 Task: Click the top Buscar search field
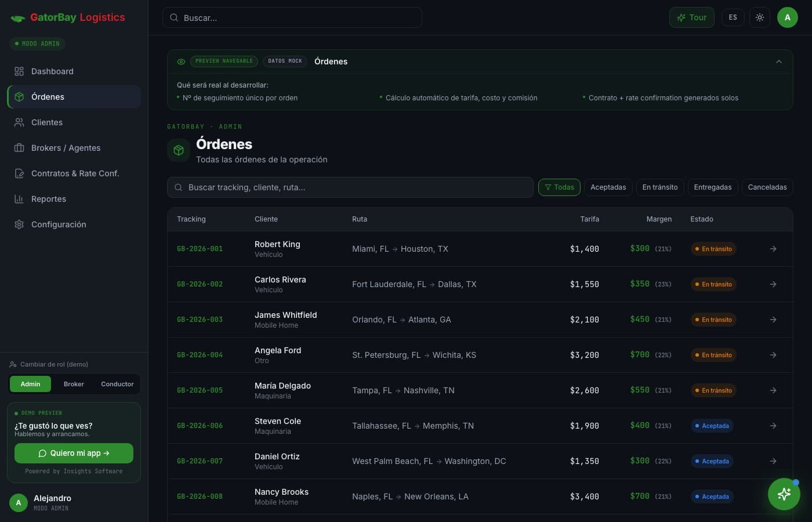[x=292, y=17]
